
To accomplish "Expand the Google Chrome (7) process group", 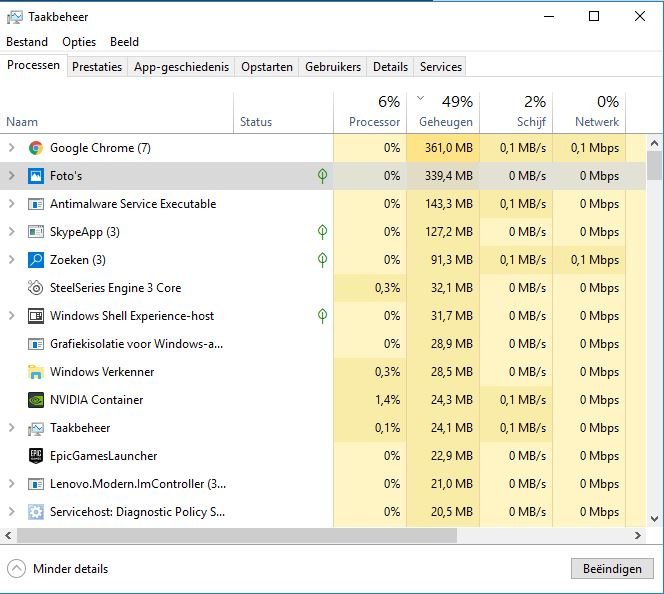I will (x=12, y=148).
